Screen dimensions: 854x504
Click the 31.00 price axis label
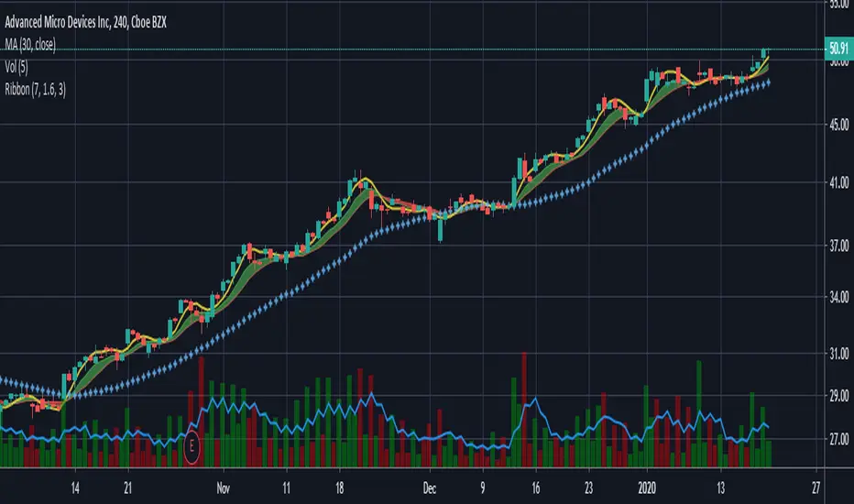(838, 354)
